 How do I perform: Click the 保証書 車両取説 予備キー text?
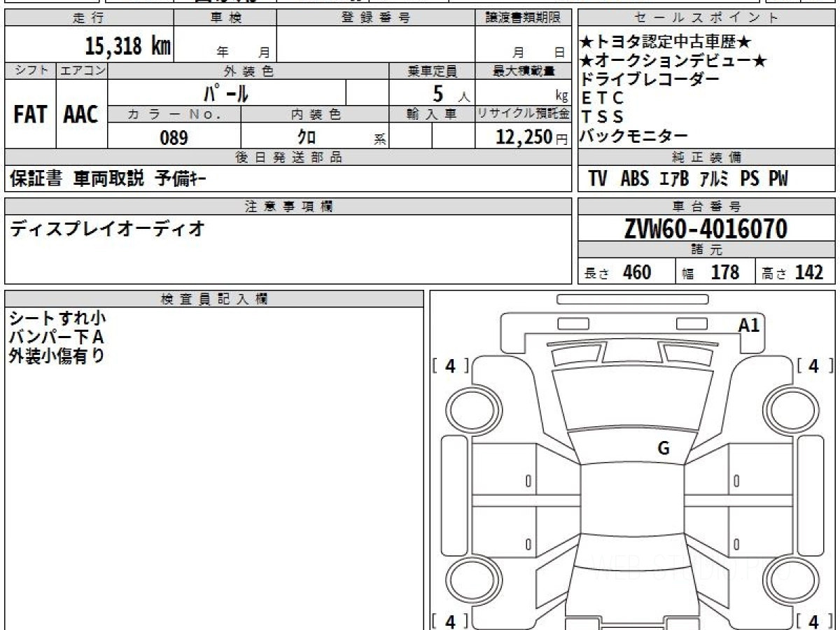point(108,179)
